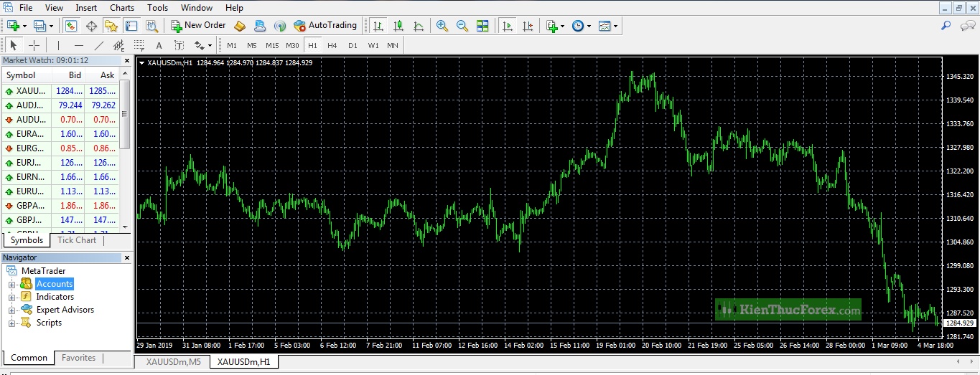Expand the Expert Advisors tree node
980x375 pixels.
click(11, 310)
